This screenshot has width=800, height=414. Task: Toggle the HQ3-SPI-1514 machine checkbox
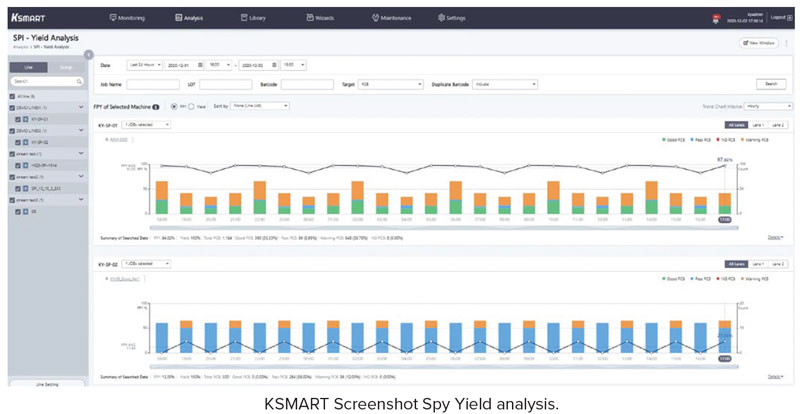pos(18,165)
